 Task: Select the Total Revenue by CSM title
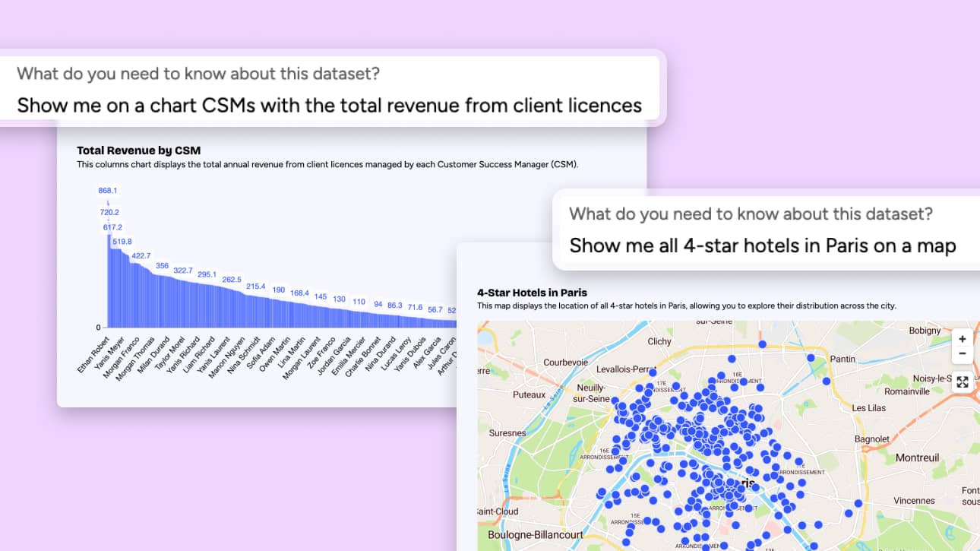click(138, 150)
